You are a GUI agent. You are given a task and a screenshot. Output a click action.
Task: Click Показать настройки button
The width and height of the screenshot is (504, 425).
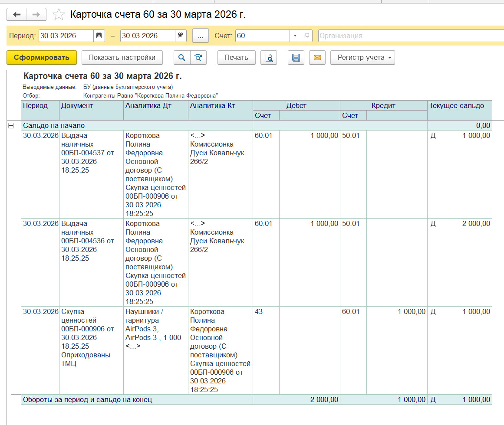(122, 58)
